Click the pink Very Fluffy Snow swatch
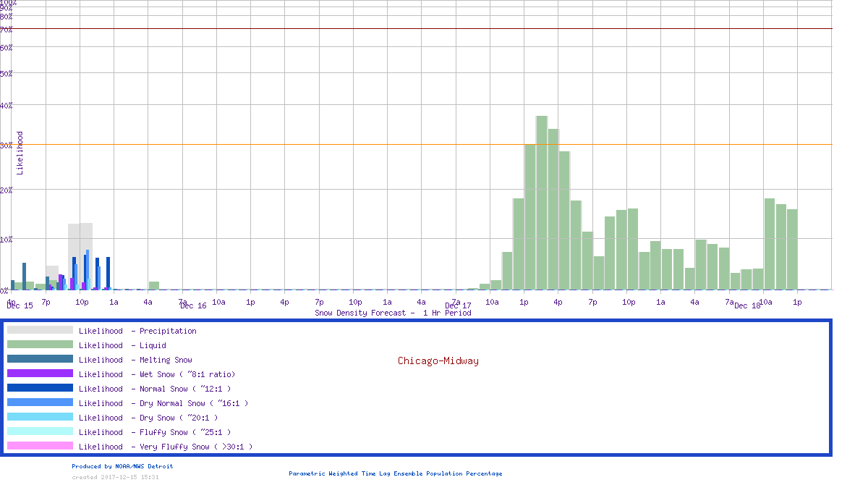 click(x=40, y=447)
